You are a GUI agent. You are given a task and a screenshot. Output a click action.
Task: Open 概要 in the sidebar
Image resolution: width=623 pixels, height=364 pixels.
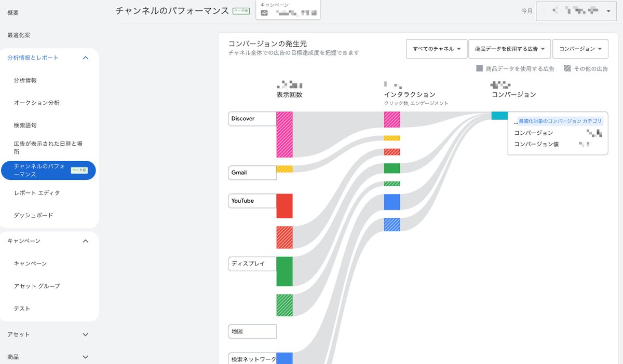13,12
